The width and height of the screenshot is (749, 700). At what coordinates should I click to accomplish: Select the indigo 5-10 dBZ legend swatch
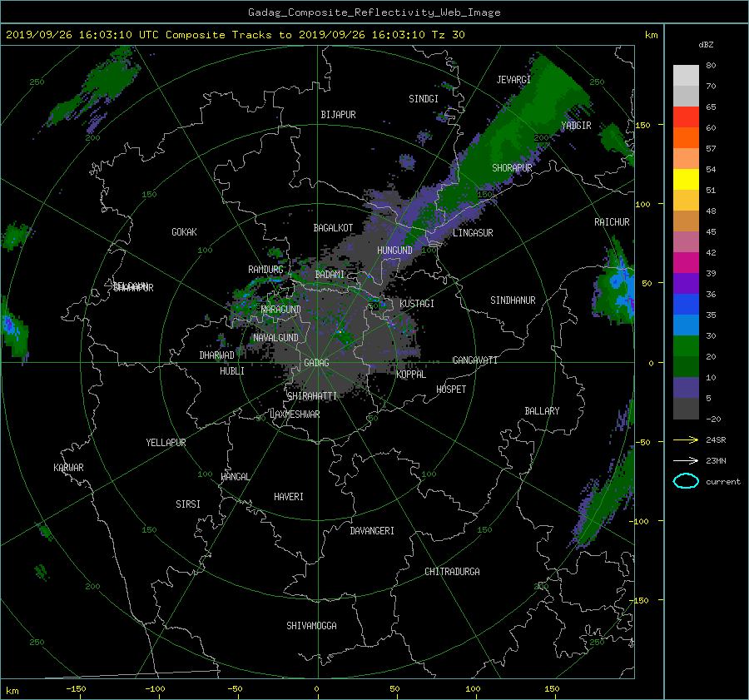(686, 388)
